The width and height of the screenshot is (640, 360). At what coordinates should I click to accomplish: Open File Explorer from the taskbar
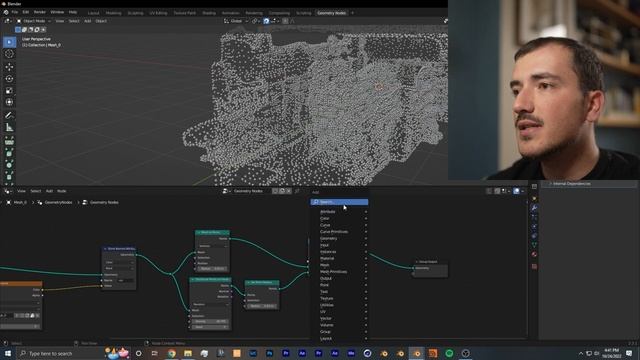click(188, 353)
